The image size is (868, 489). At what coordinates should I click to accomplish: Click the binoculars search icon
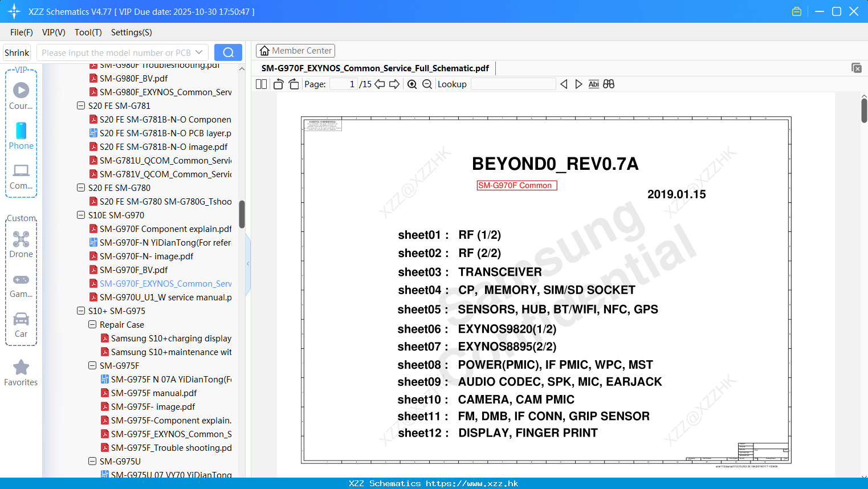[609, 84]
